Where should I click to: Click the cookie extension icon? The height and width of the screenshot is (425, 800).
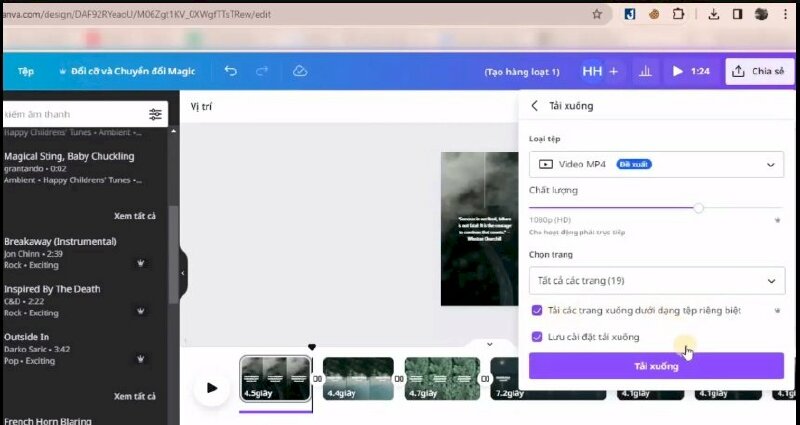[654, 14]
